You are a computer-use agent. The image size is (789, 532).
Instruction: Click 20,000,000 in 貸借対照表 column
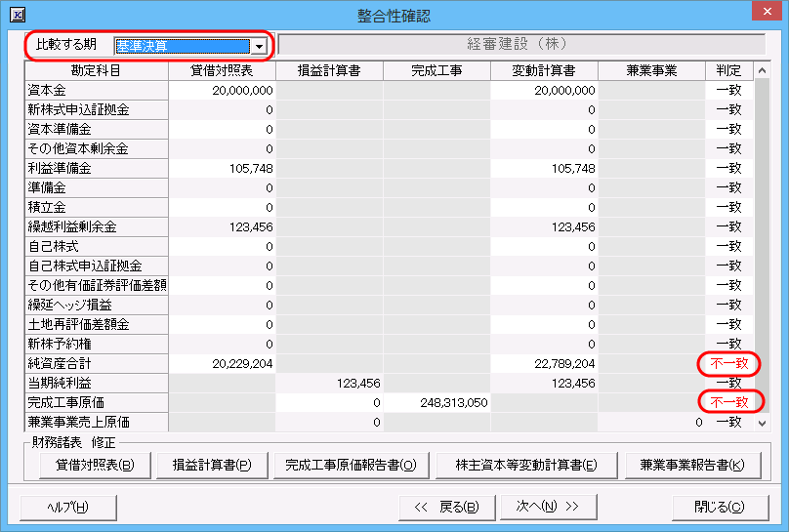[x=242, y=91]
